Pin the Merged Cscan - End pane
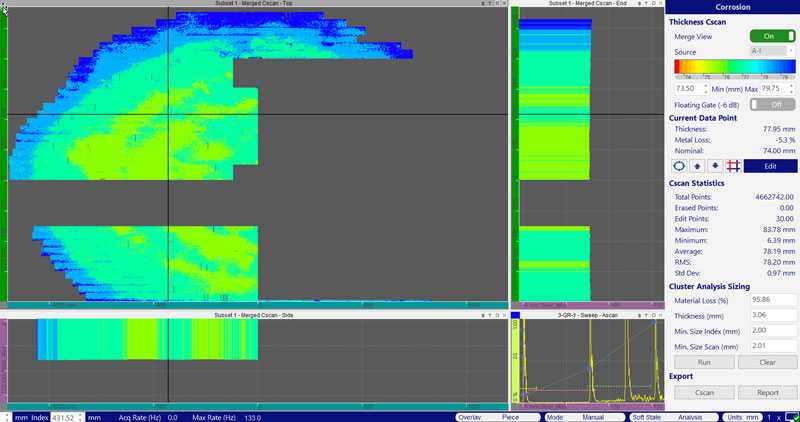The width and height of the screenshot is (800, 422). coord(645,5)
